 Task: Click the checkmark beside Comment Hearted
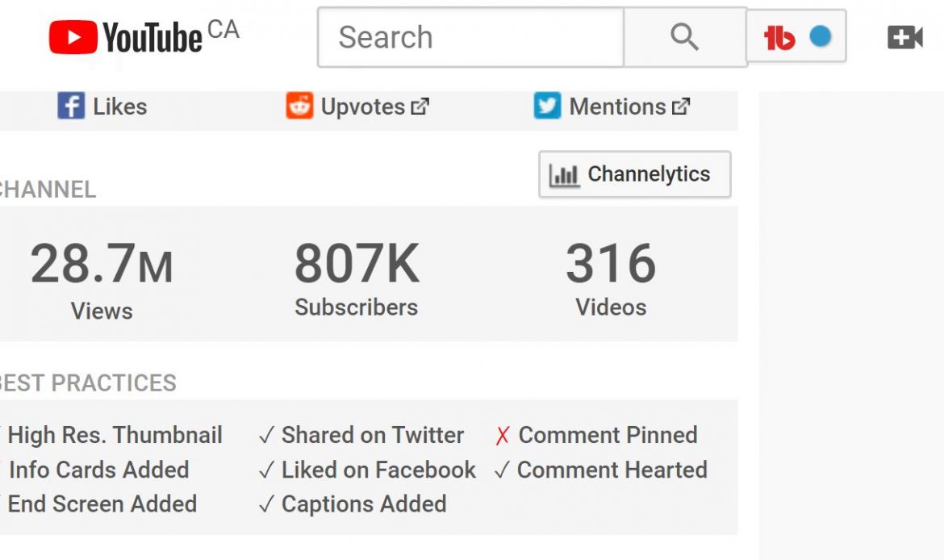502,470
